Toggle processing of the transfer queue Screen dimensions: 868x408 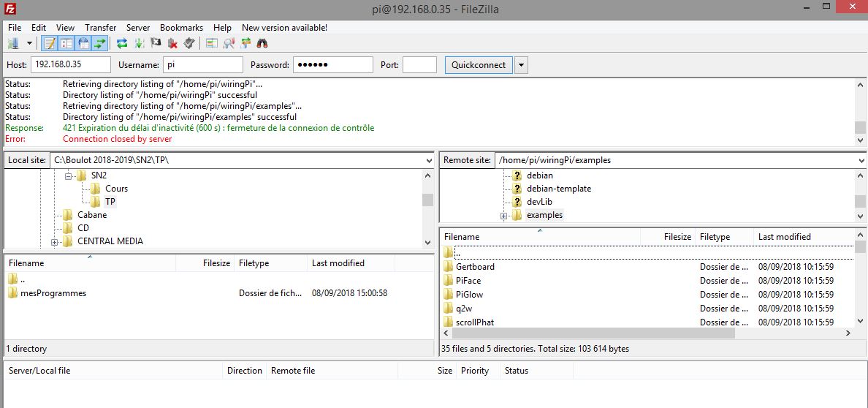click(139, 43)
